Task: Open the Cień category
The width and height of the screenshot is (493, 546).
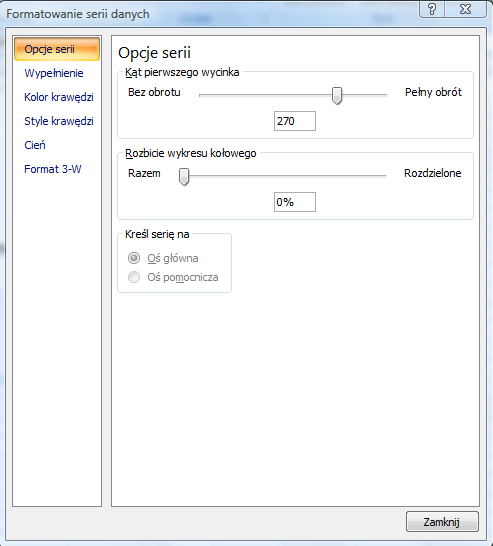Action: [x=35, y=145]
